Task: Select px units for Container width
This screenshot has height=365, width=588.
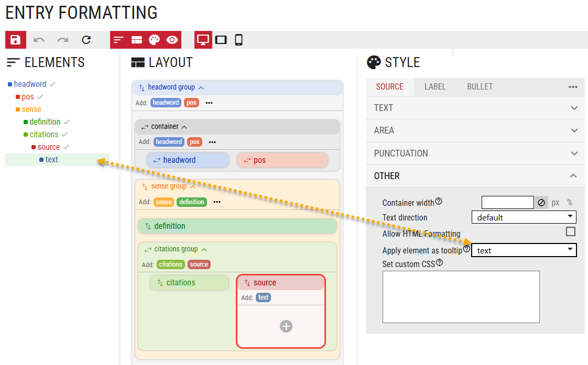Action: [x=556, y=202]
